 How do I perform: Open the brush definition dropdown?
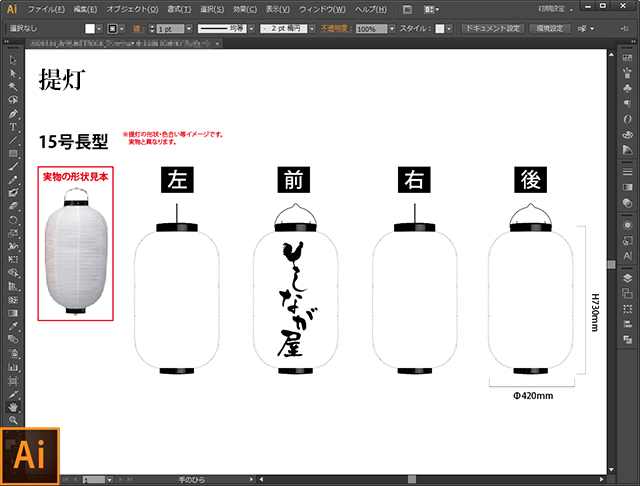click(312, 29)
